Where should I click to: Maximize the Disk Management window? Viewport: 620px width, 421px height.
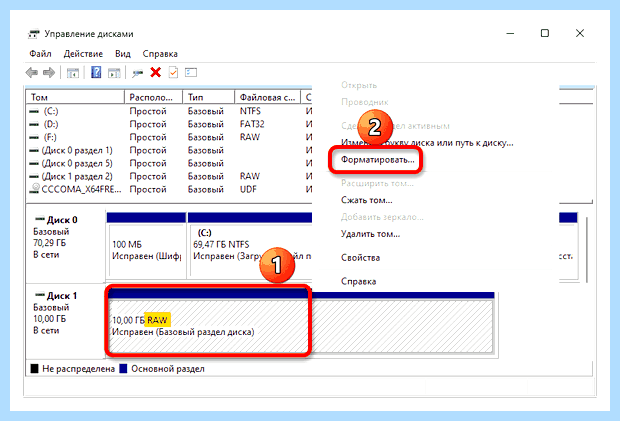tap(545, 34)
